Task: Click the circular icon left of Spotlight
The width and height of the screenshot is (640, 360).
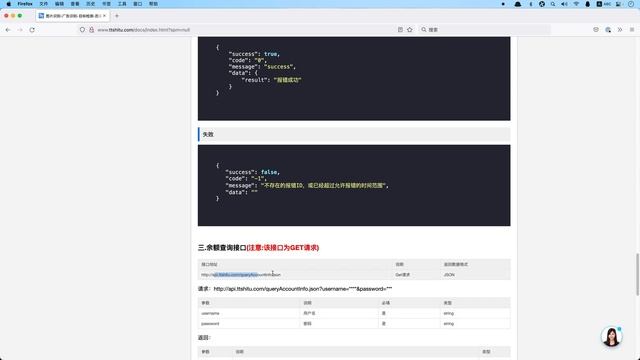Action: click(542, 4)
